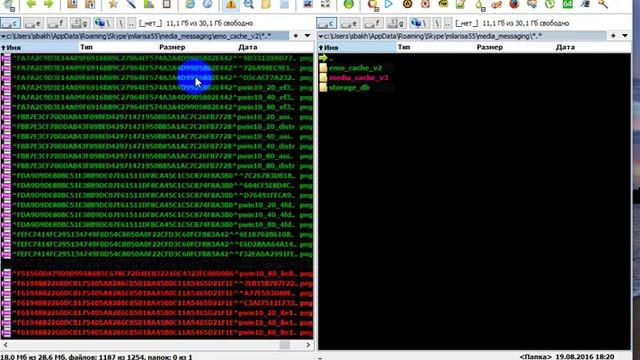Go forward with the green right arrow
This screenshot has height=360, width=640.
(x=49, y=4)
